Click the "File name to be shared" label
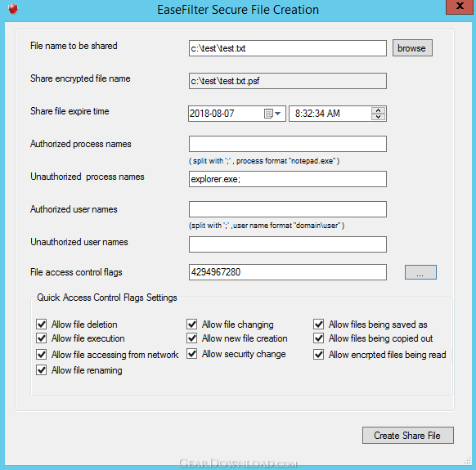Image resolution: width=476 pixels, height=470 pixels. pos(74,46)
